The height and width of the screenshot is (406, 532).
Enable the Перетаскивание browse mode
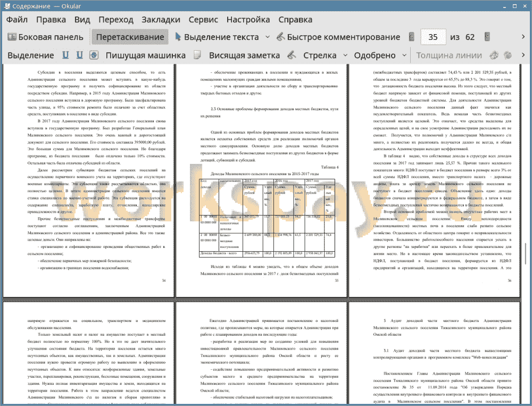[130, 37]
